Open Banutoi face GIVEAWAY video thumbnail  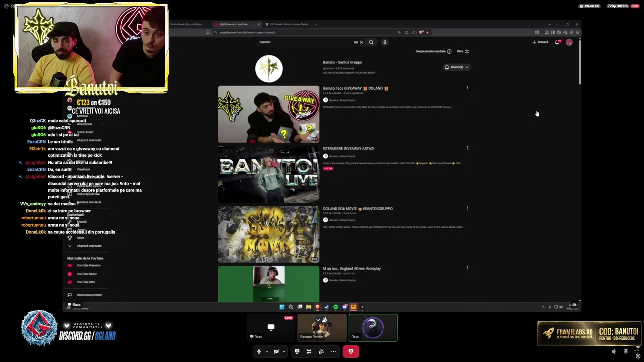[269, 115]
